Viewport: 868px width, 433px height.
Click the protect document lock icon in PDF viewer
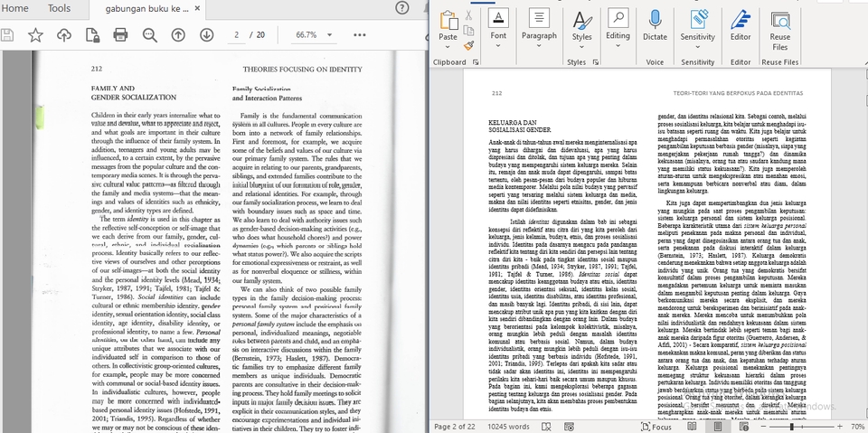coord(92,35)
